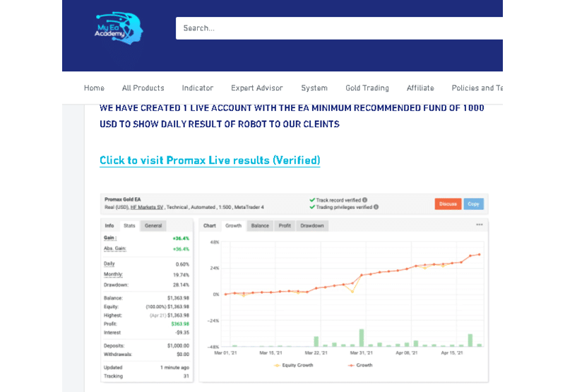Click the My Ea Academy logo
This screenshot has width=565, height=392.
(119, 29)
